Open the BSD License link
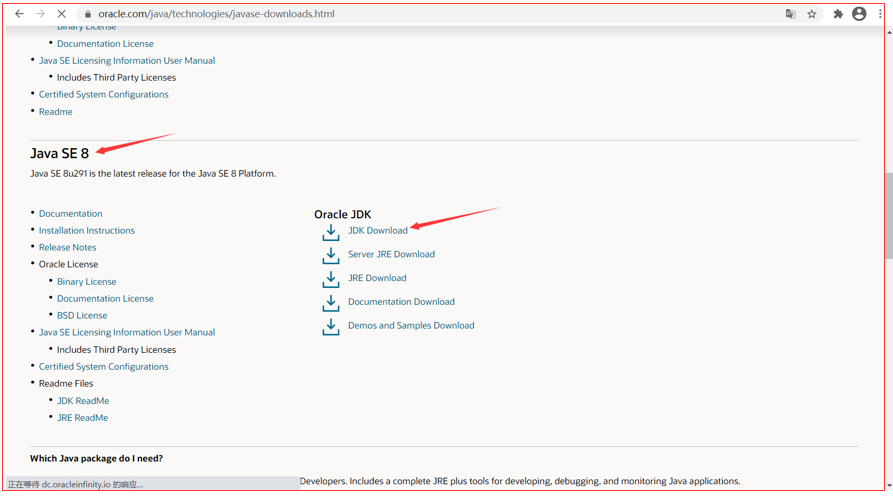The image size is (893, 496). tap(82, 315)
